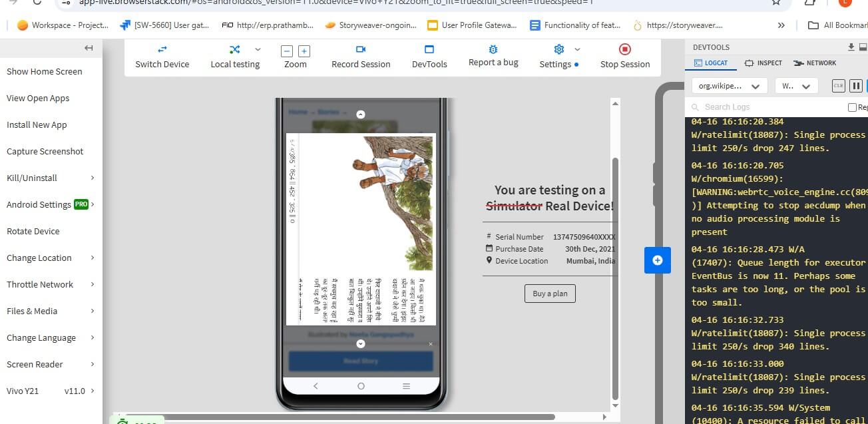Toggle the Regex checkbox in log search
868x424 pixels.
click(x=852, y=107)
